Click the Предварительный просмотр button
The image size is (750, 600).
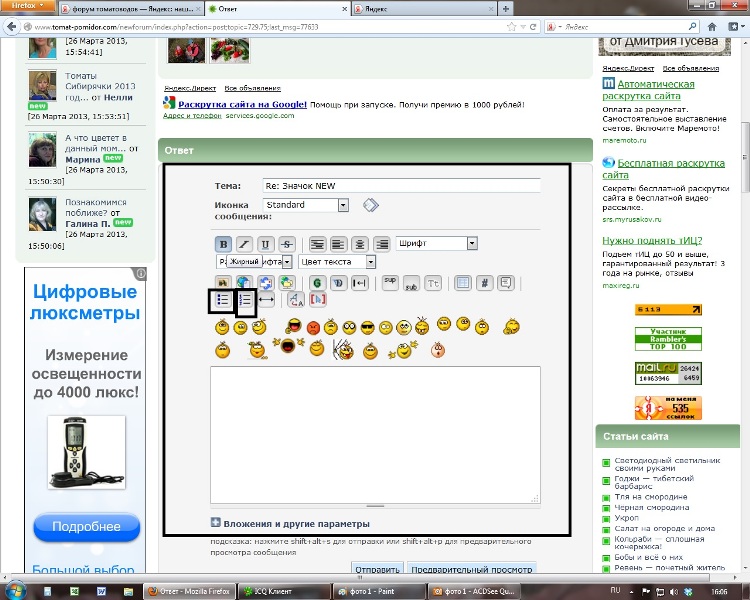click(472, 569)
